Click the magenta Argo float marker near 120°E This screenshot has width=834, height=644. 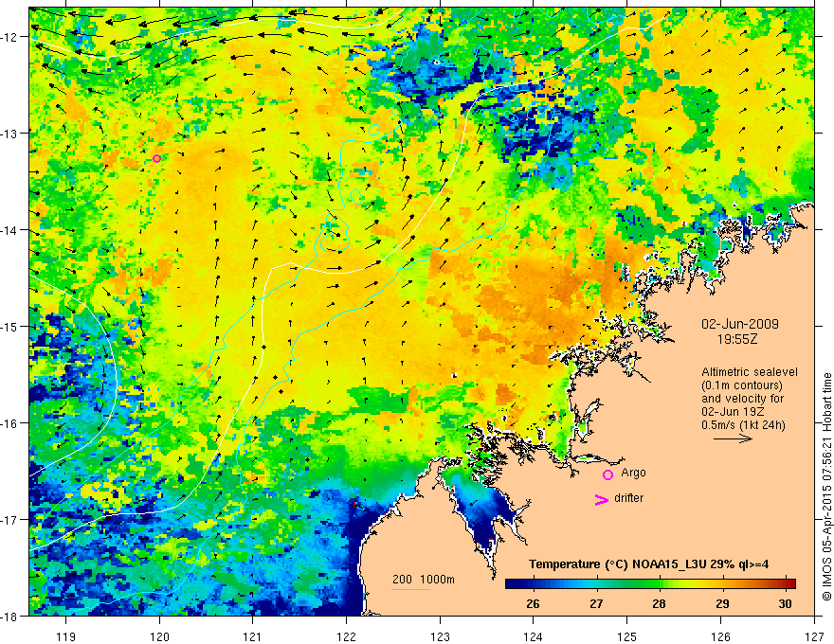[156, 158]
